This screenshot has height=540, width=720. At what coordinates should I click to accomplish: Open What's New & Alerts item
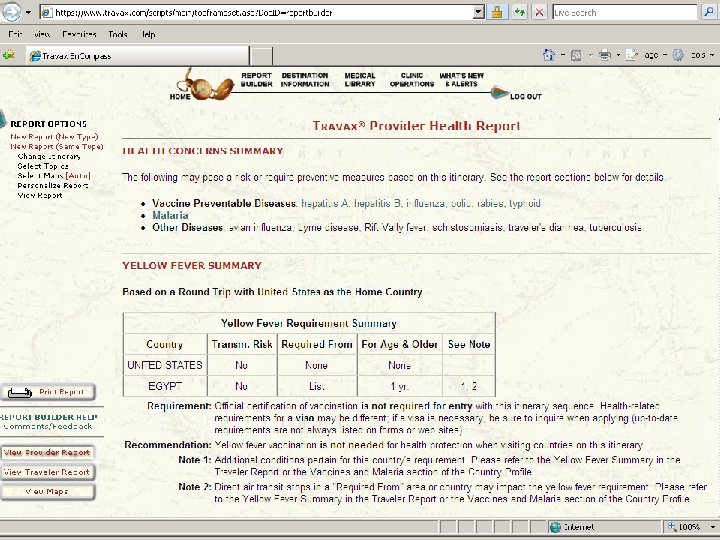tap(461, 79)
